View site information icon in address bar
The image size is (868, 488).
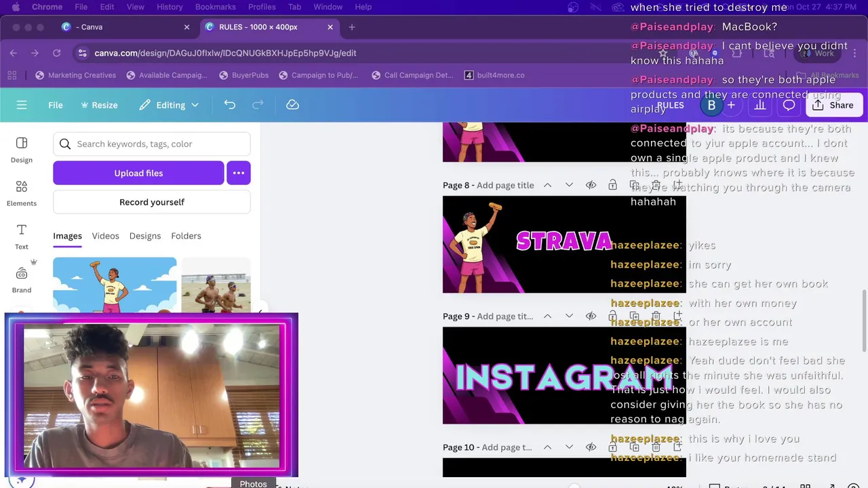point(82,53)
